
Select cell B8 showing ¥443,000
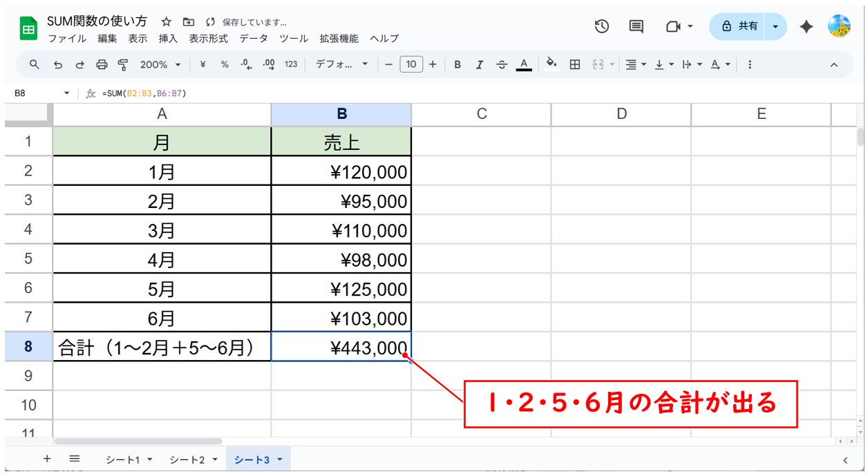tap(341, 347)
